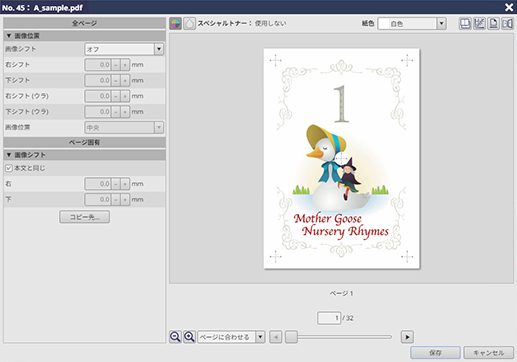Decrease 右シフト with minus stepper
The width and height of the screenshot is (517, 362).
click(116, 65)
